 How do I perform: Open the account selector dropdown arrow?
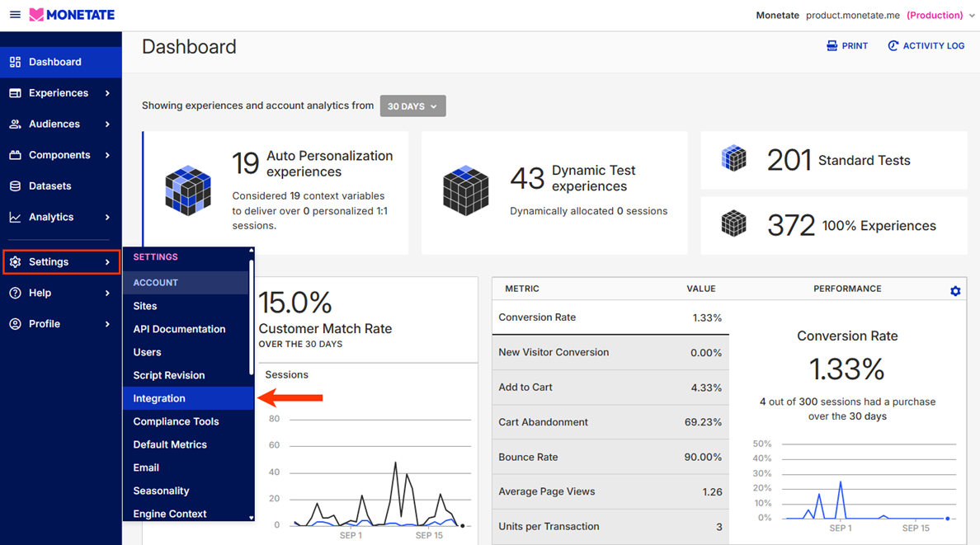971,16
